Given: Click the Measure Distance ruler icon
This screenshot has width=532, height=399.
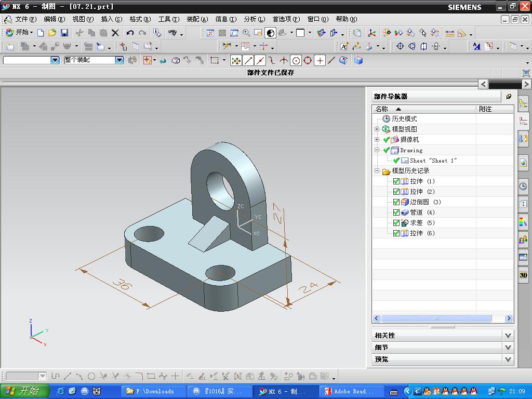Looking at the screenshot, I should point(450,33).
